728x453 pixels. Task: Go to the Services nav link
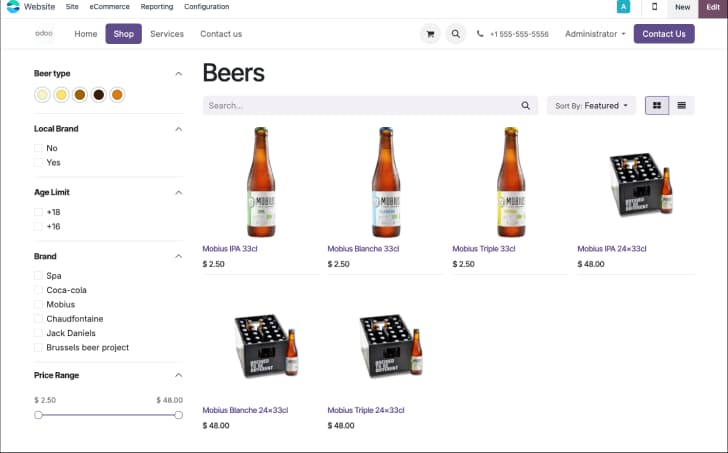click(167, 34)
